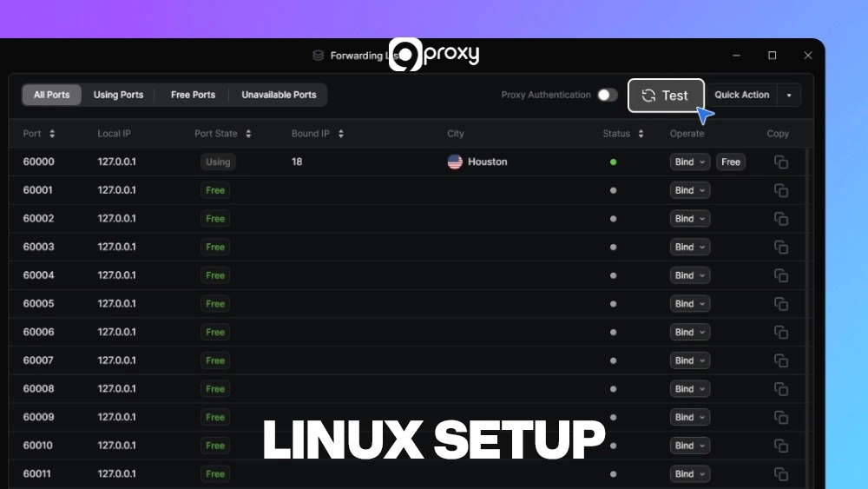Copy port 60002 proxy details
The width and height of the screenshot is (868, 489).
click(x=781, y=219)
